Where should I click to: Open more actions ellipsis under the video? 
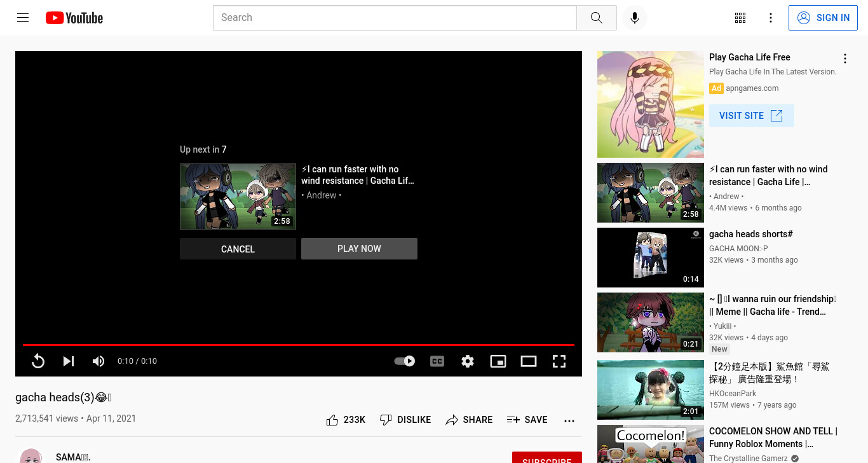click(569, 420)
